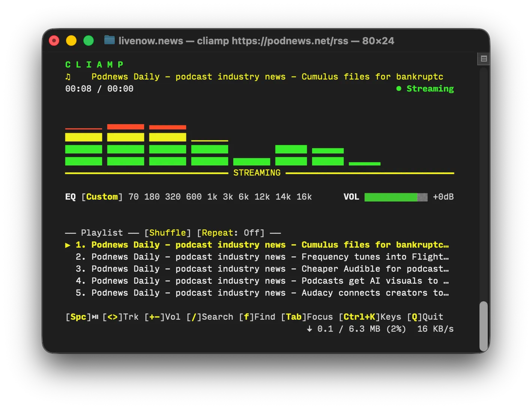Click the download arrow icon
This screenshot has height=409, width=532.
click(309, 329)
